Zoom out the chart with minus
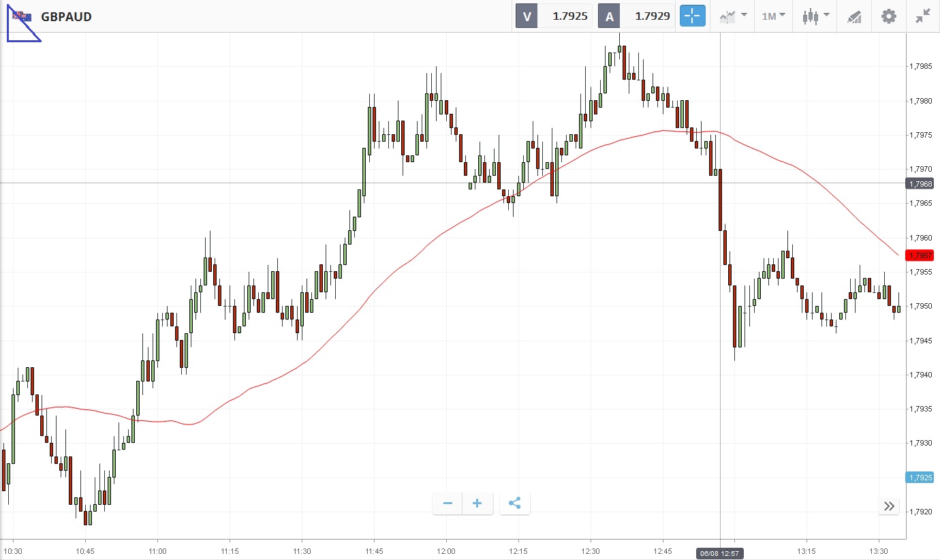Image resolution: width=940 pixels, height=560 pixels. [448, 503]
